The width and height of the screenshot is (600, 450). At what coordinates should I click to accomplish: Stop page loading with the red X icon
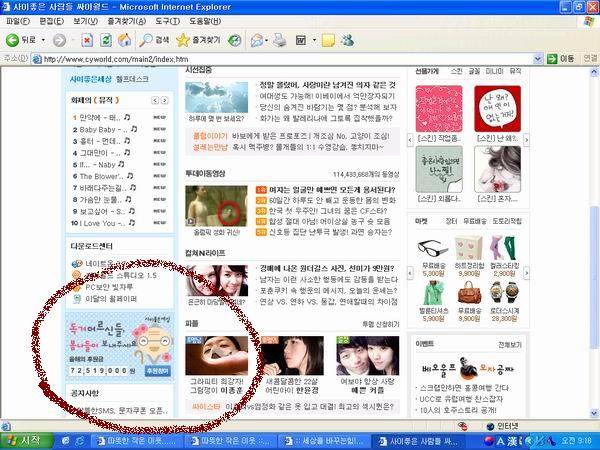[x=87, y=40]
